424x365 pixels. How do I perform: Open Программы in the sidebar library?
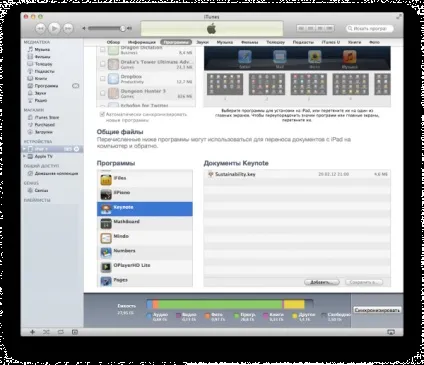point(46,86)
